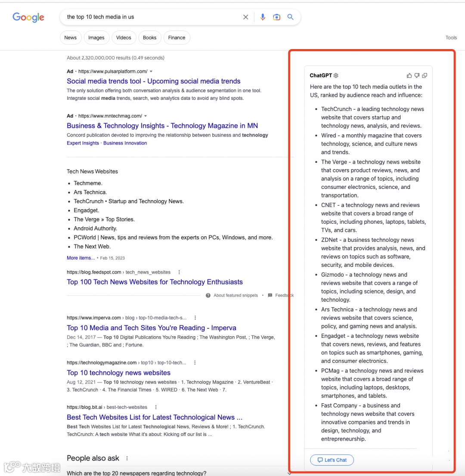Expand the pulsarplatform ad dropdown arrow

pos(151,71)
